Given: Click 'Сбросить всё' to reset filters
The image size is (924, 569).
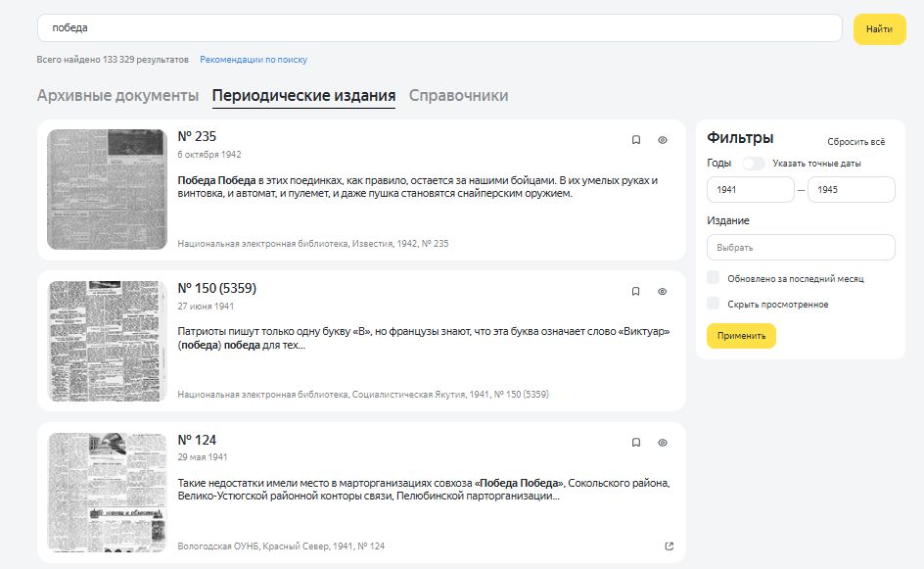Looking at the screenshot, I should [x=855, y=141].
